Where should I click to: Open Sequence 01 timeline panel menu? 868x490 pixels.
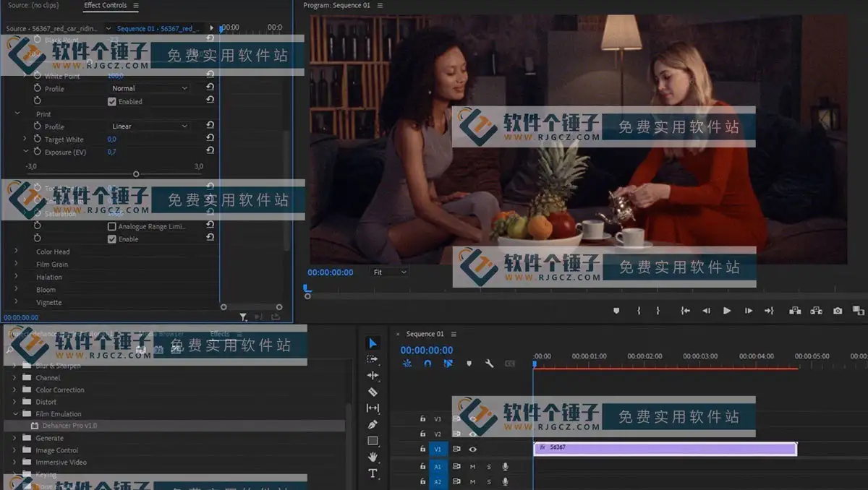[x=454, y=334]
